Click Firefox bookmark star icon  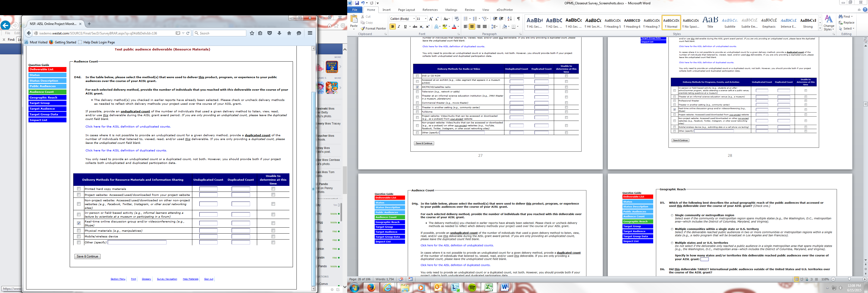pyautogui.click(x=252, y=33)
